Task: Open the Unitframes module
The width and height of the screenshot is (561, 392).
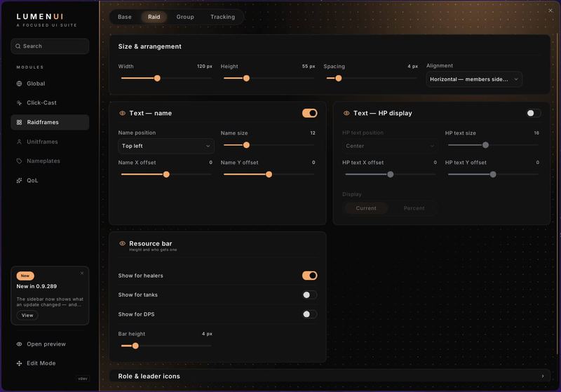Action: click(50, 142)
